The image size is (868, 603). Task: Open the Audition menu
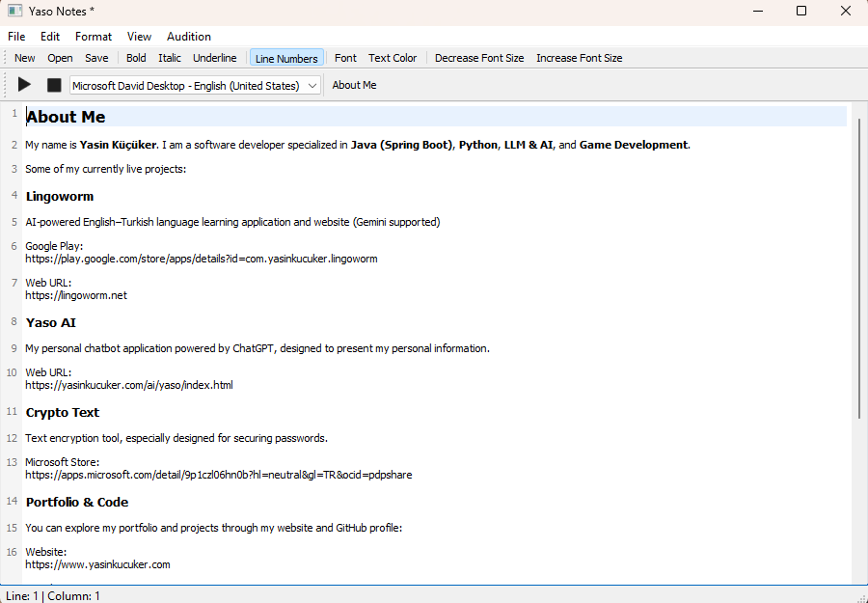pos(189,37)
